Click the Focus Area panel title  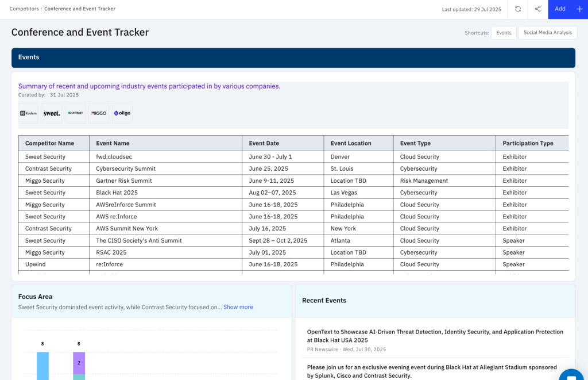click(35, 297)
